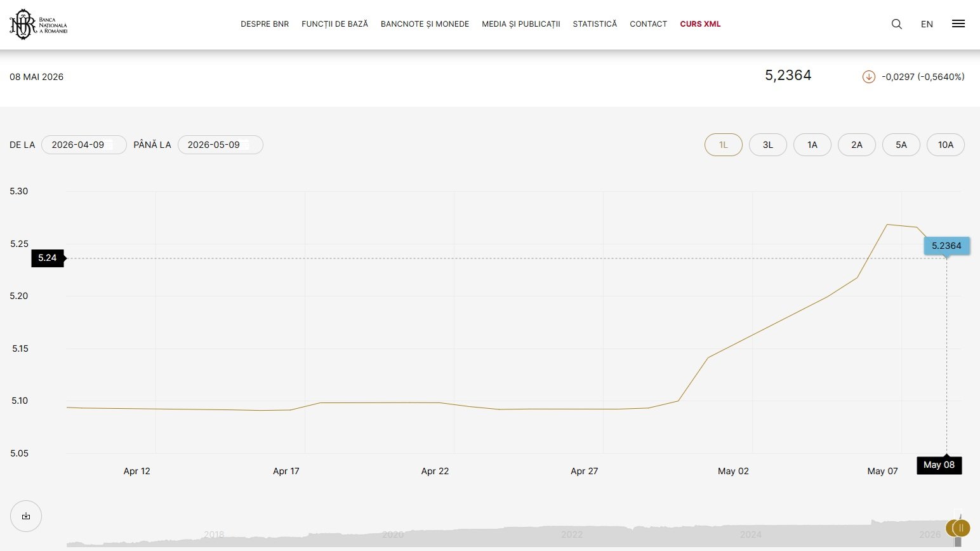Open the STATISTICĂ menu

pos(595,24)
